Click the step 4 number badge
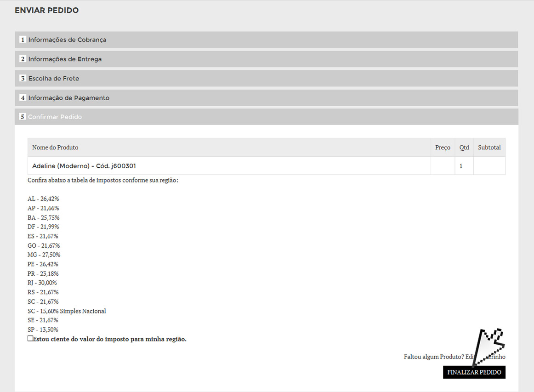534x392 pixels. pos(23,98)
